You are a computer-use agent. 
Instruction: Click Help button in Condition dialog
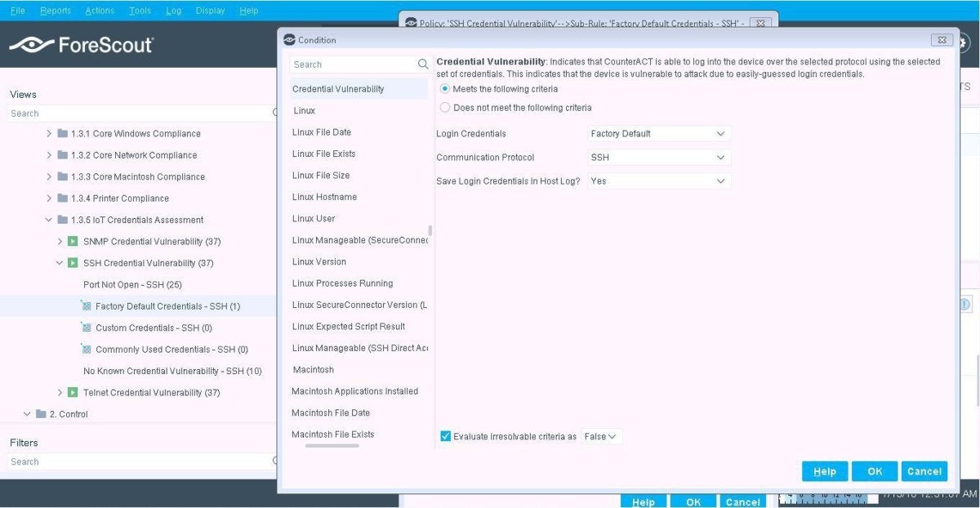[x=825, y=471]
